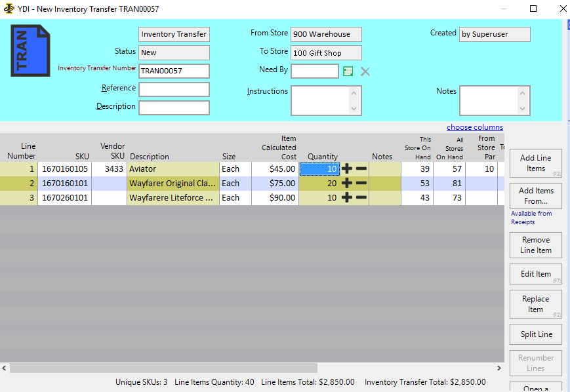Click the horizontal scrollbar thumb
570x392 pixels.
(163, 368)
